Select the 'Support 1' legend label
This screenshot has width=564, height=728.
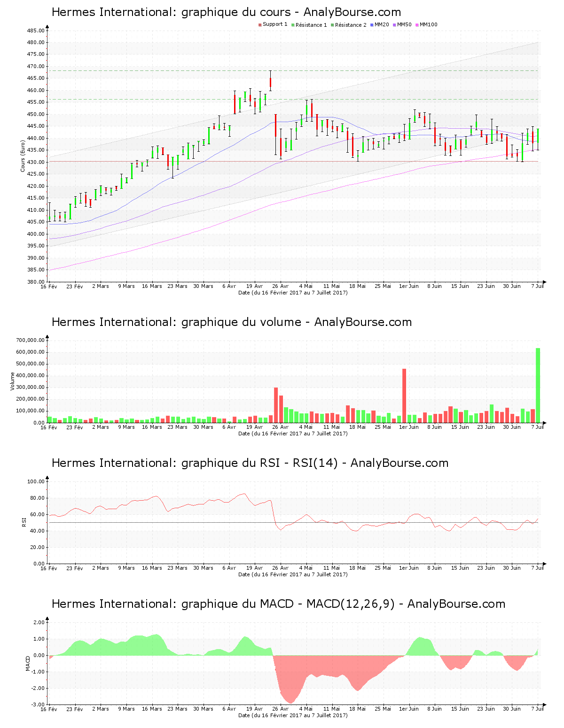(x=275, y=24)
